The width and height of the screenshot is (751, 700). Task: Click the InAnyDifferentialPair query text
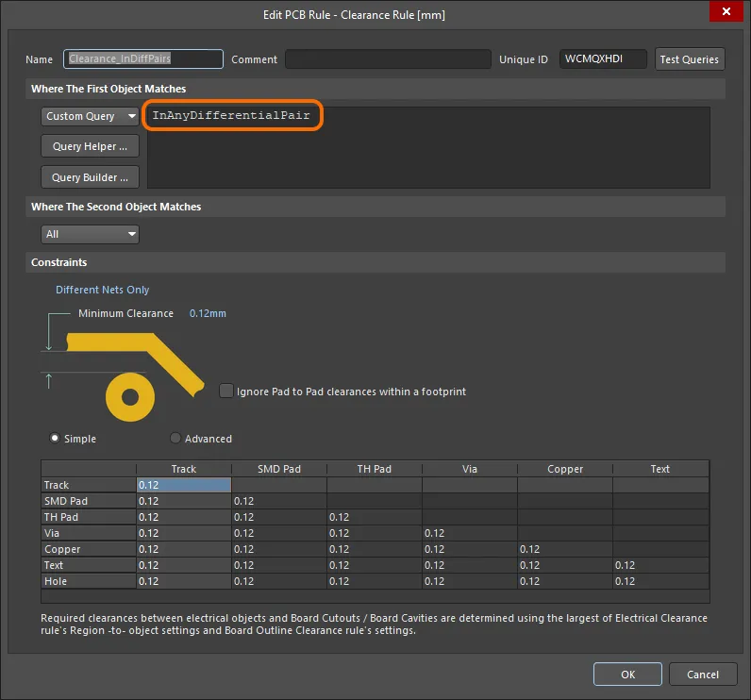click(231, 115)
